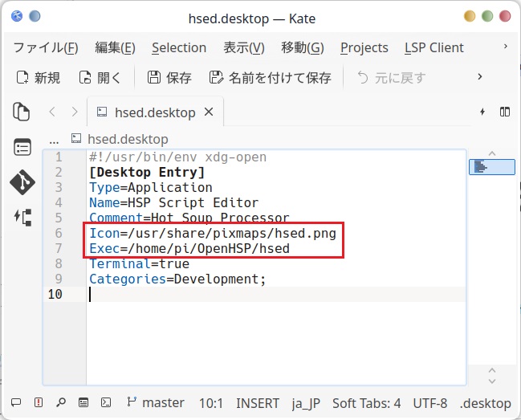The height and width of the screenshot is (420, 521).
Task: Click the Kate application icon in title bar
Action: (17, 16)
